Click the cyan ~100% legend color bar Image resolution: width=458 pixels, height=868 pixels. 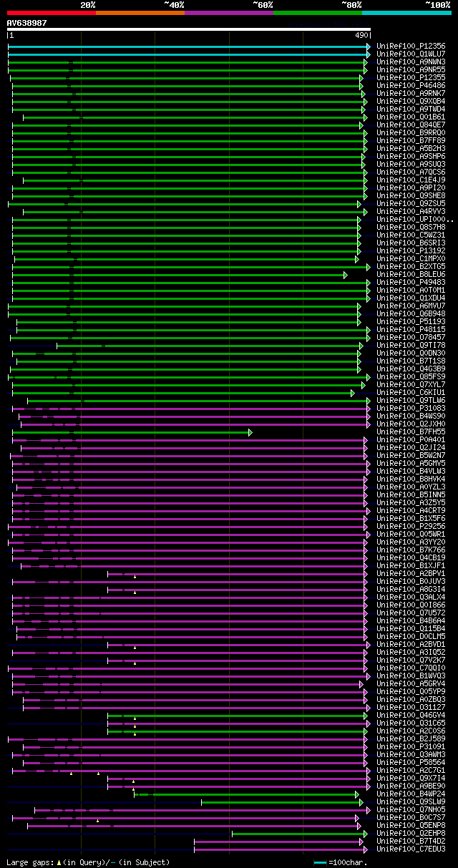[x=406, y=13]
